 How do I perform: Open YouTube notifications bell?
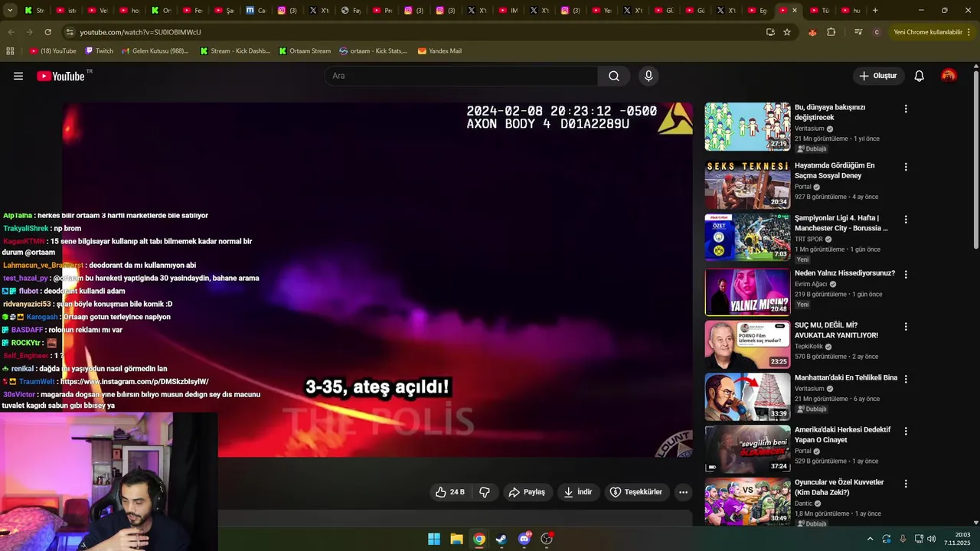(920, 76)
